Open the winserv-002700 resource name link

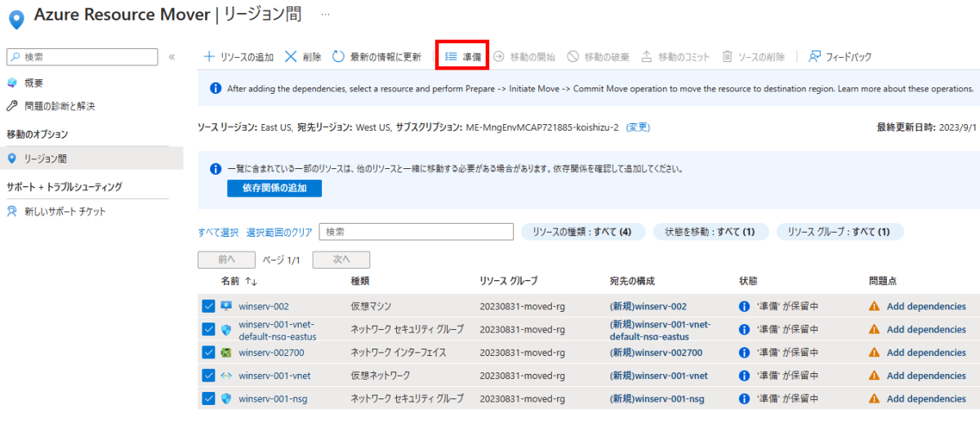271,353
